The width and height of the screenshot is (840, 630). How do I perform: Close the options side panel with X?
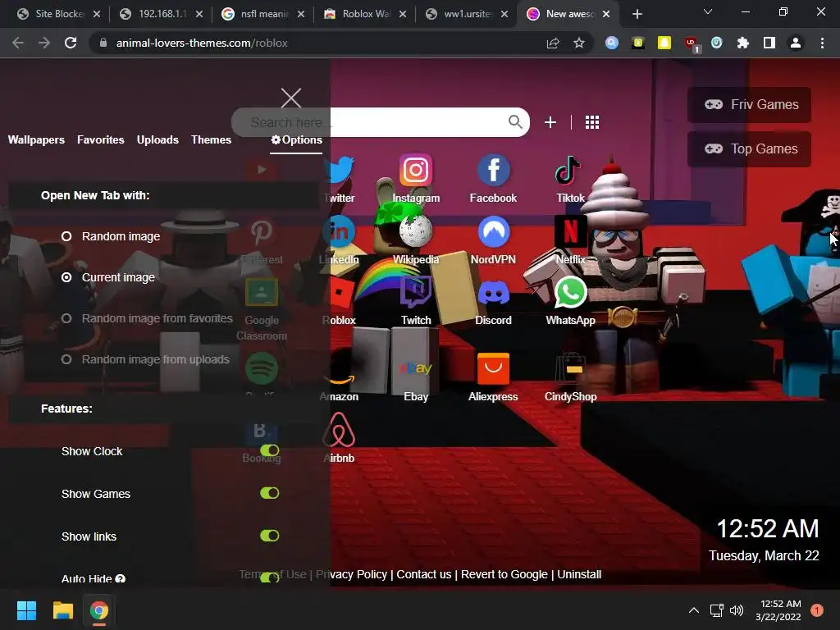(291, 98)
